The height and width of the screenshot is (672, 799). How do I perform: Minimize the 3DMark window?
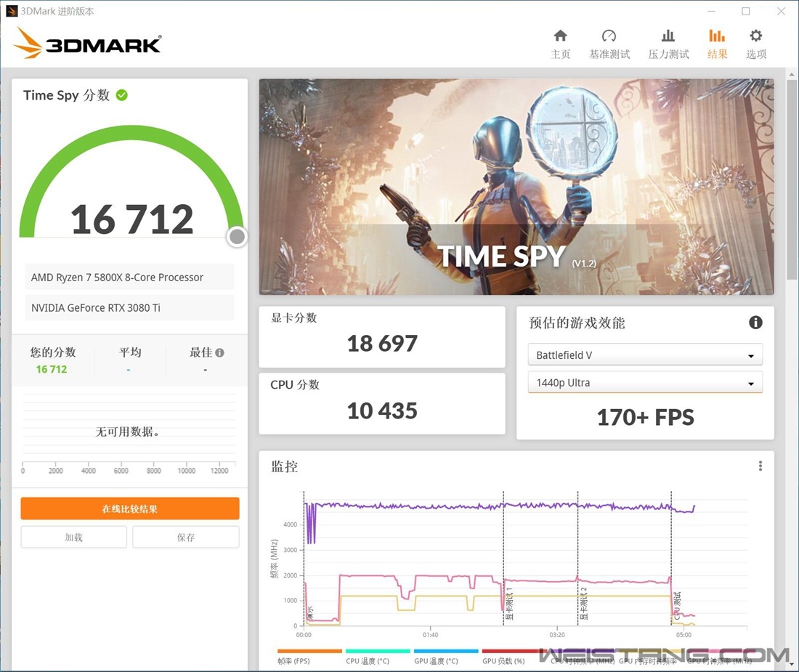(711, 11)
